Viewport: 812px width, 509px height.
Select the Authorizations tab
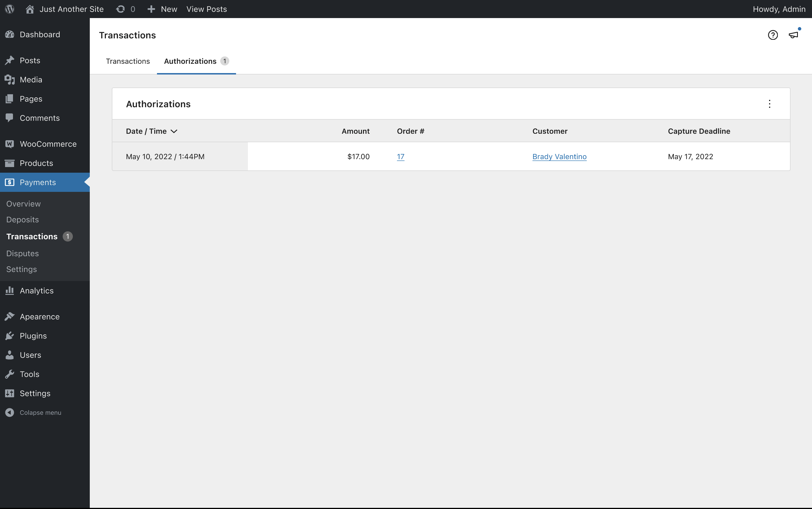click(x=190, y=61)
